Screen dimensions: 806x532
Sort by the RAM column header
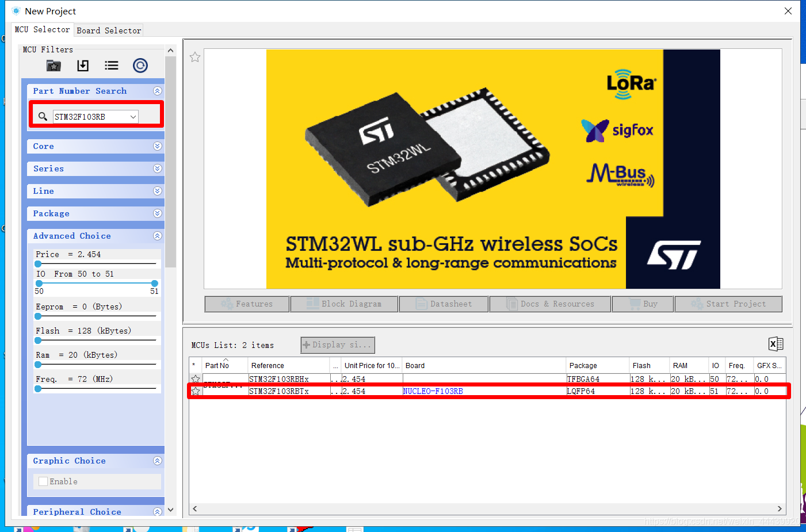tap(689, 365)
